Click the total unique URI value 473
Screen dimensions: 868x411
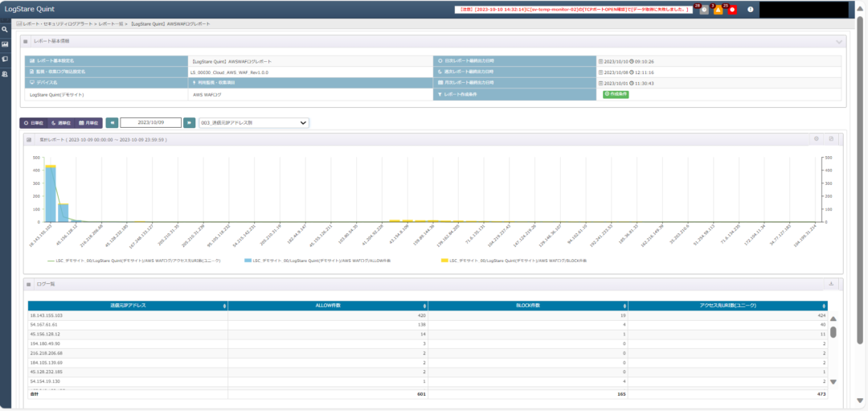click(x=823, y=394)
